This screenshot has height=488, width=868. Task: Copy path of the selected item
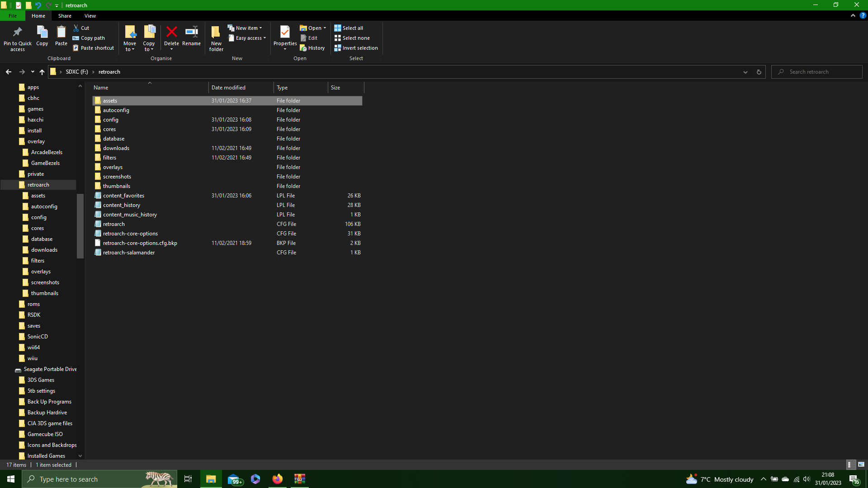coord(89,38)
